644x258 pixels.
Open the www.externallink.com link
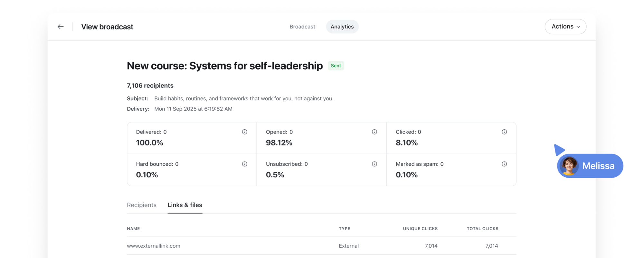click(154, 246)
